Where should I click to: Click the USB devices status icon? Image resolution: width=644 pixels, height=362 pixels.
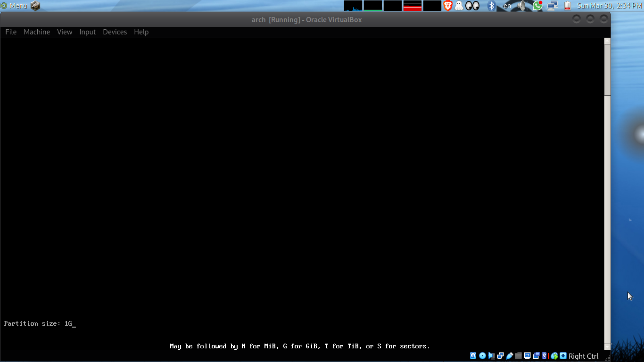(509, 356)
